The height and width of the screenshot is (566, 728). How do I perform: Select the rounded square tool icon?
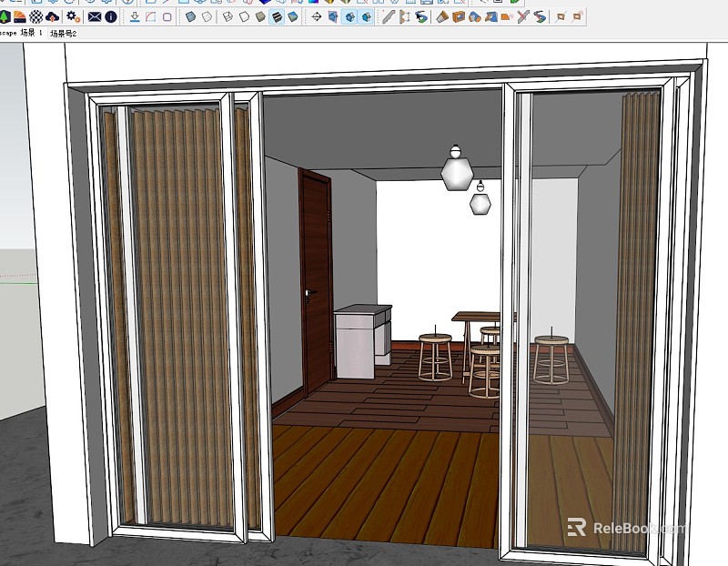pos(167,17)
